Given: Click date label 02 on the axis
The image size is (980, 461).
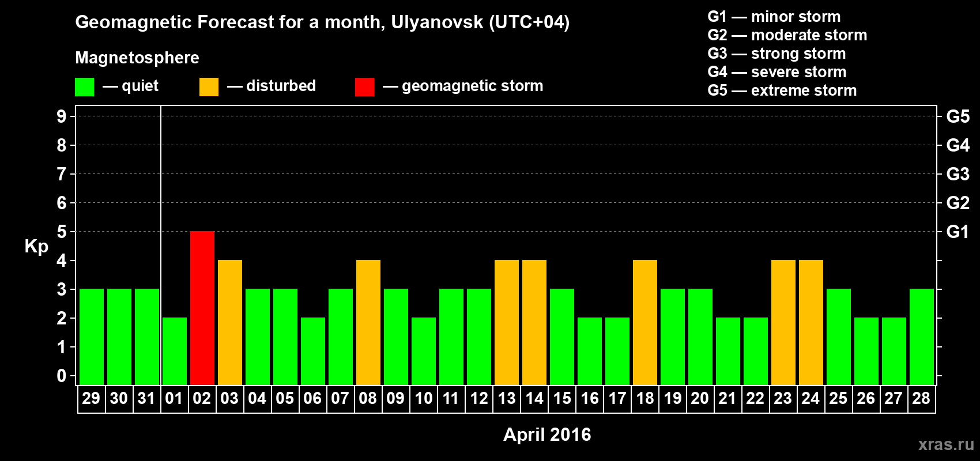Looking at the screenshot, I should tap(202, 399).
